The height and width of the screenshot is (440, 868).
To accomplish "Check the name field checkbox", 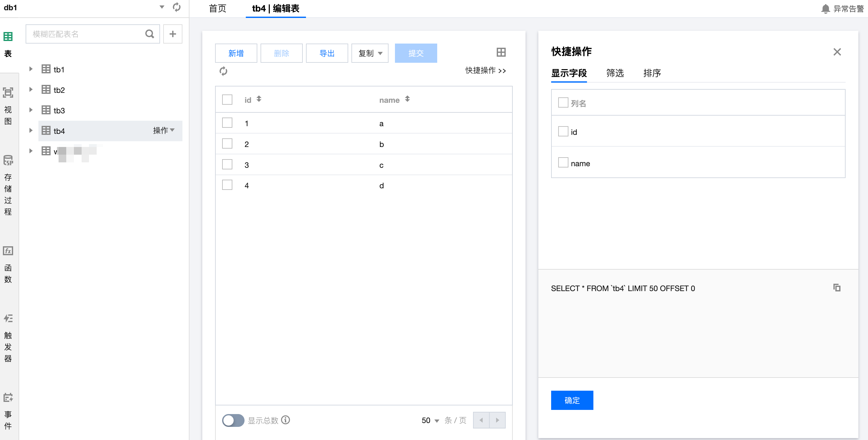I will coord(563,163).
